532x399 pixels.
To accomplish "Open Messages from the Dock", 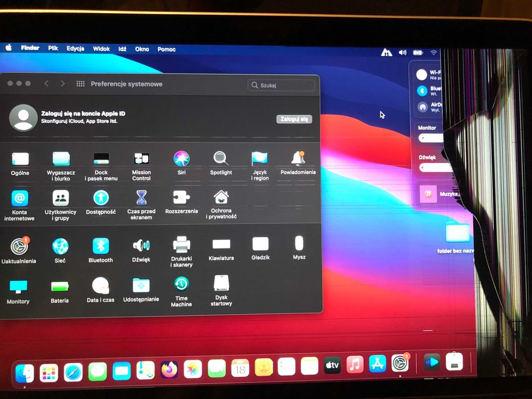I will coord(98,372).
